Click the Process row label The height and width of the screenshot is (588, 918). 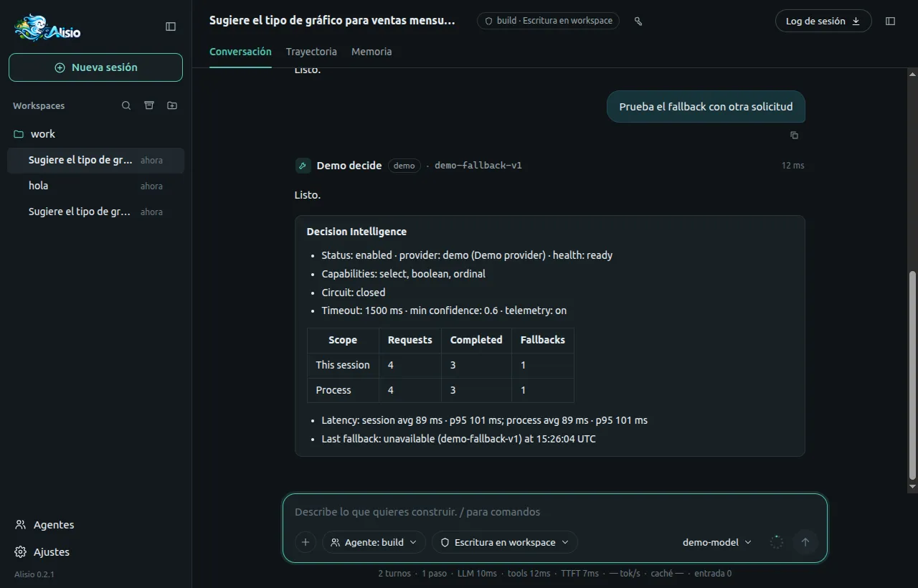(x=333, y=390)
